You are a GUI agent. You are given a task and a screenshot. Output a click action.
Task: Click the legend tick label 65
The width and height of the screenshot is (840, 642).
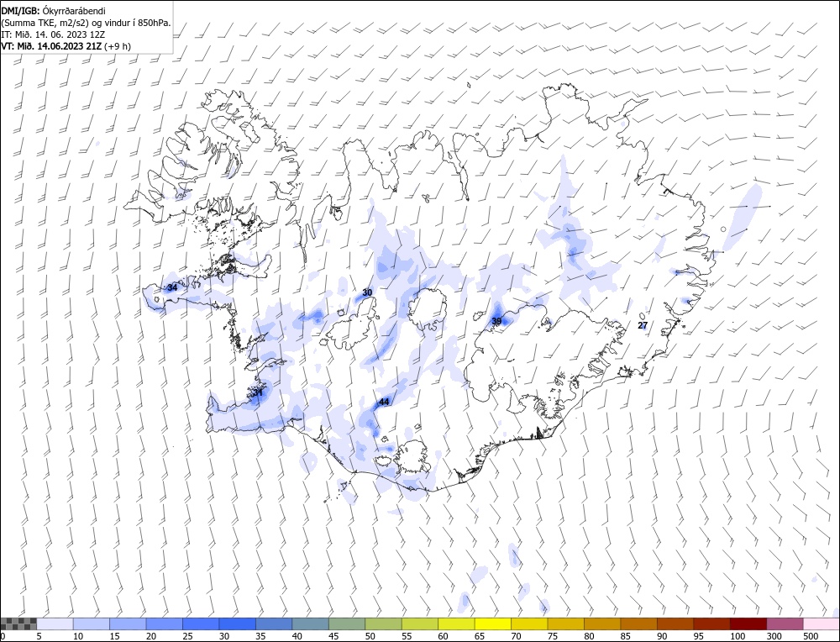tap(480, 636)
